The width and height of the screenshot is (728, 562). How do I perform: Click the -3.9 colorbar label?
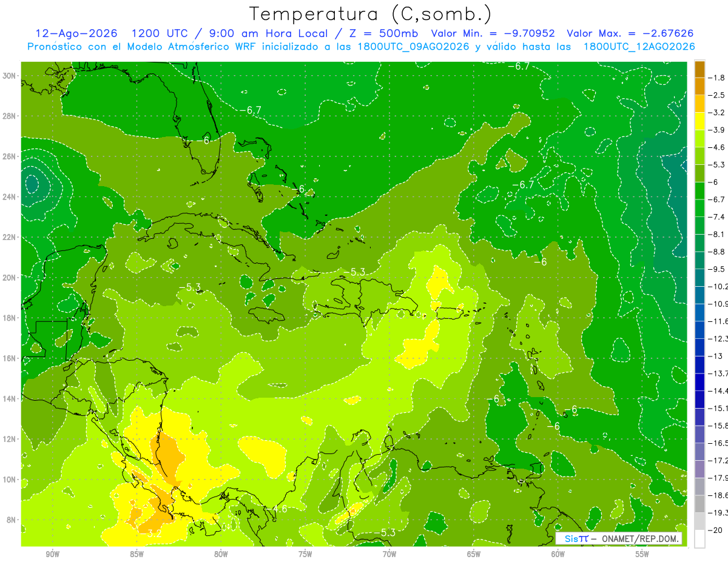(716, 130)
